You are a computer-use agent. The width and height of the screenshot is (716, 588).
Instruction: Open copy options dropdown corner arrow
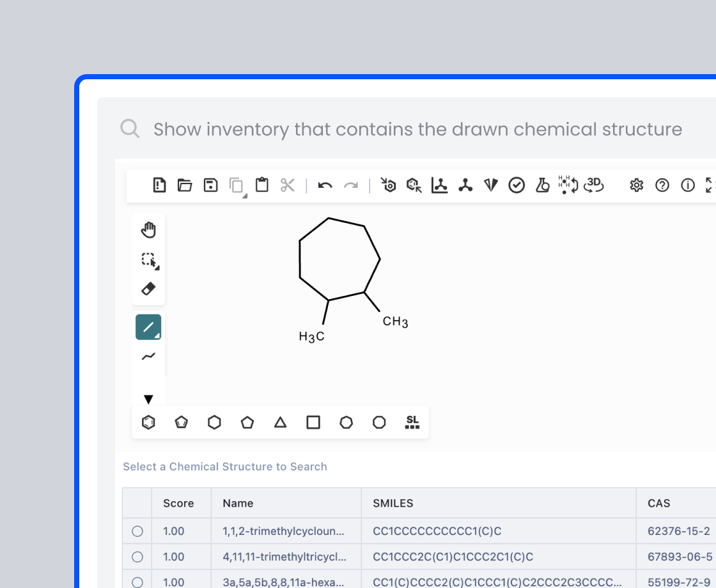point(245,196)
